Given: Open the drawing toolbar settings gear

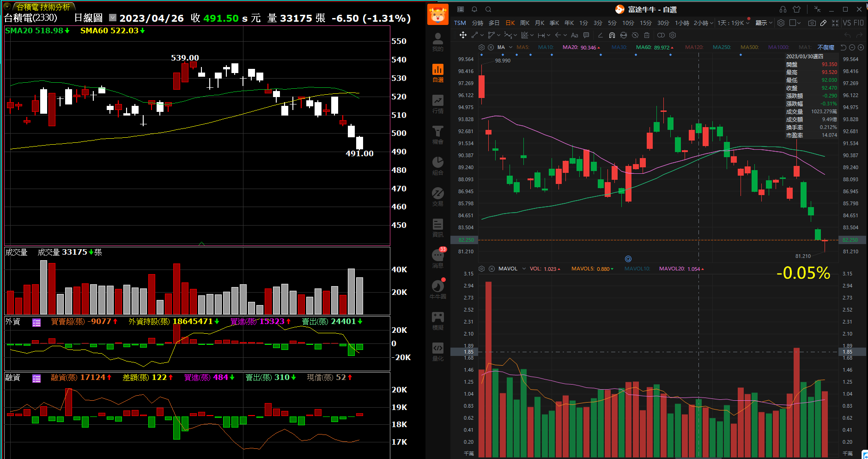Looking at the screenshot, I should click(673, 35).
